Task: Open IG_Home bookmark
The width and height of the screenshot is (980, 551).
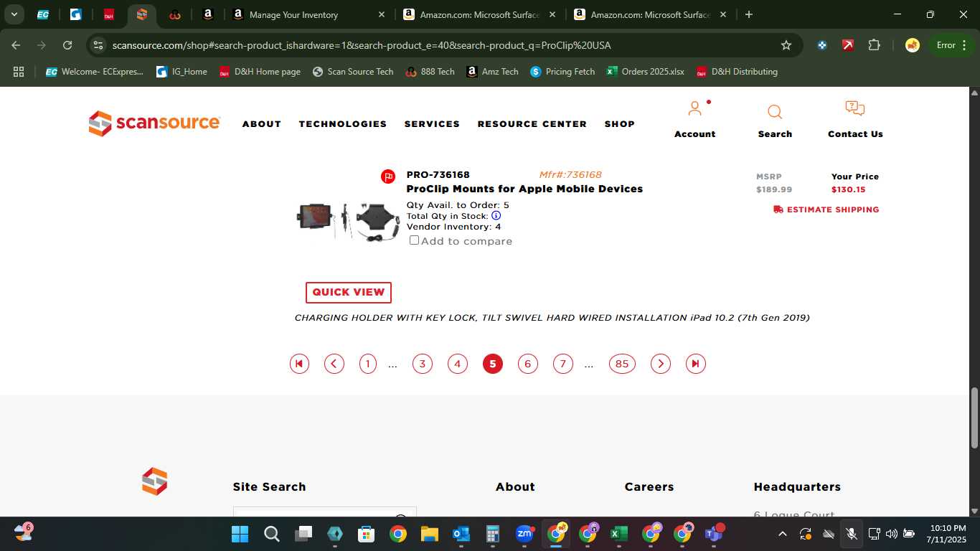Action: click(182, 72)
